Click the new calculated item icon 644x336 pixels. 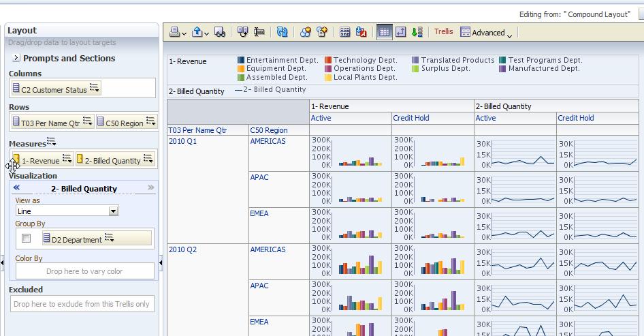322,31
